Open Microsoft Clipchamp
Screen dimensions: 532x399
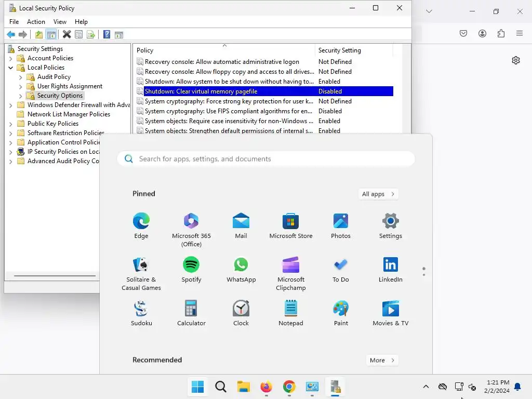click(x=291, y=274)
